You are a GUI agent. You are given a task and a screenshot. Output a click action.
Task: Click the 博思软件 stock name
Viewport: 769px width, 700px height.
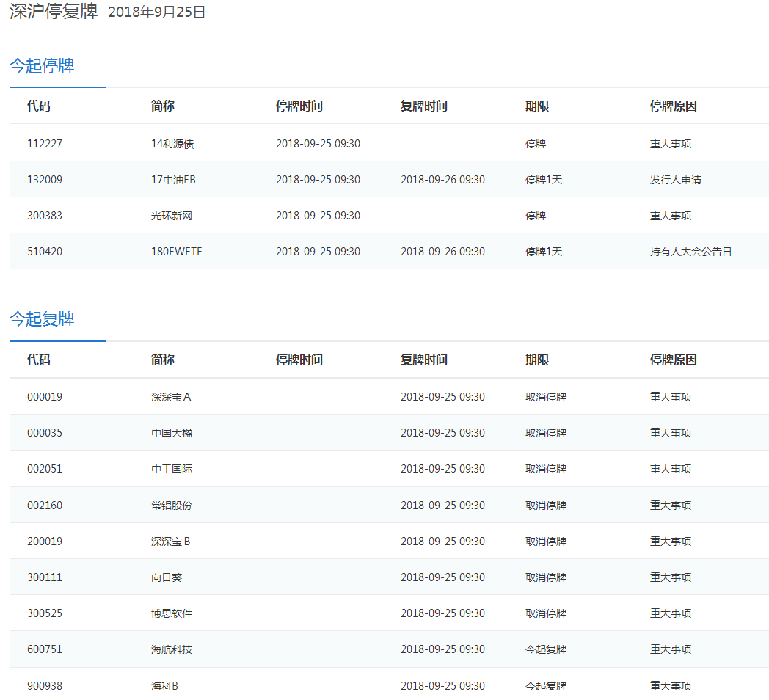(x=172, y=613)
